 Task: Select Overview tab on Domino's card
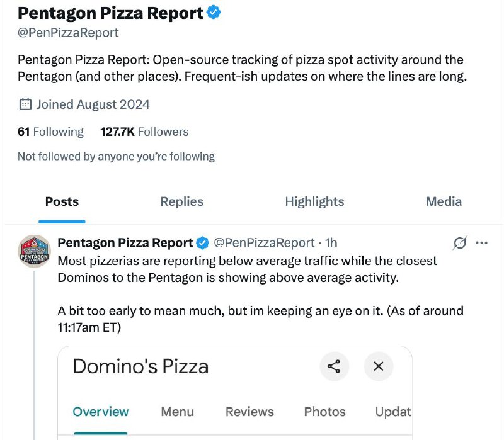101,412
